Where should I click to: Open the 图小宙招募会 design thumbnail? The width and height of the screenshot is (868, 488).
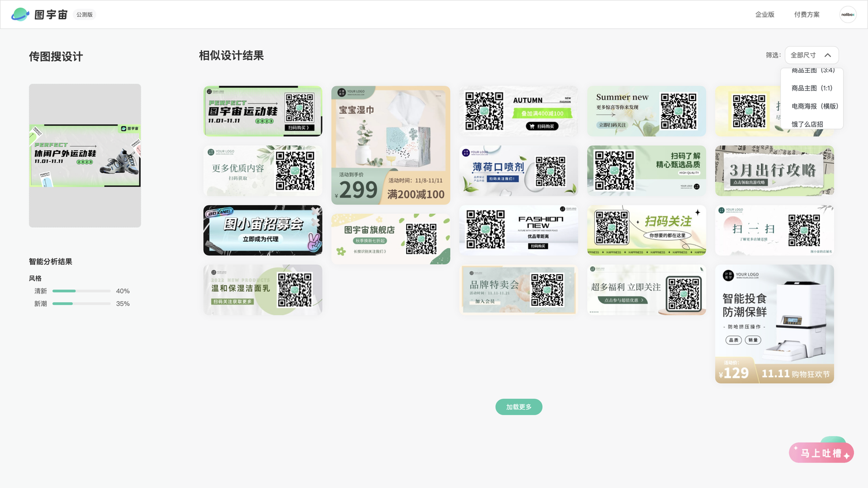tap(263, 230)
